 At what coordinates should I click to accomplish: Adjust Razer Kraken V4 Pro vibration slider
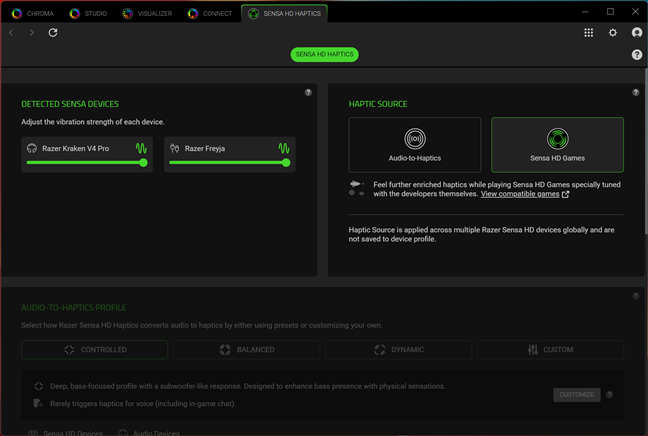click(x=87, y=163)
